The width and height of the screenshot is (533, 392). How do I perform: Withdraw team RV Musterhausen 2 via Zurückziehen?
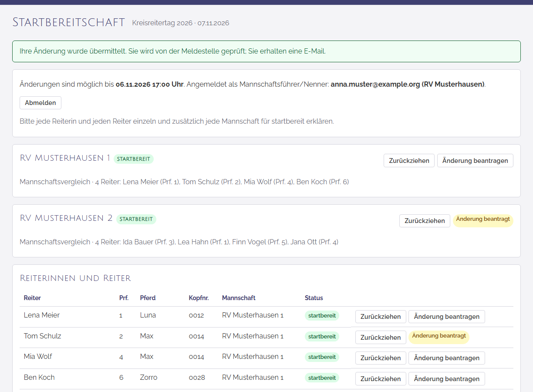(425, 221)
